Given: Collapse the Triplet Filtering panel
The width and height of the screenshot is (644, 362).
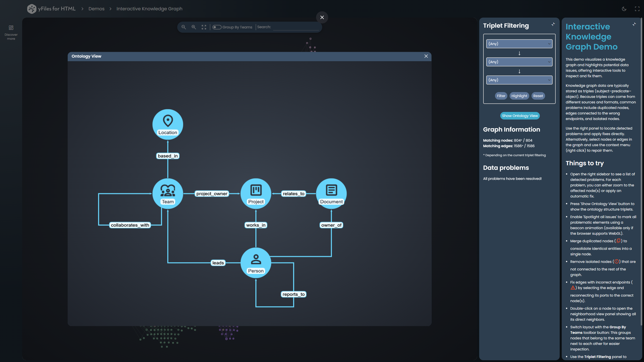Looking at the screenshot, I should pyautogui.click(x=553, y=24).
